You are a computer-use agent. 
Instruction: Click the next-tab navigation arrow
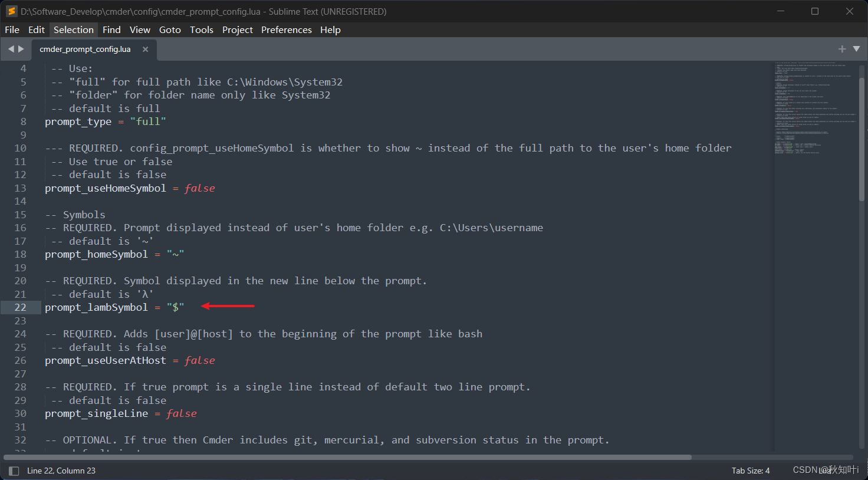coord(22,49)
